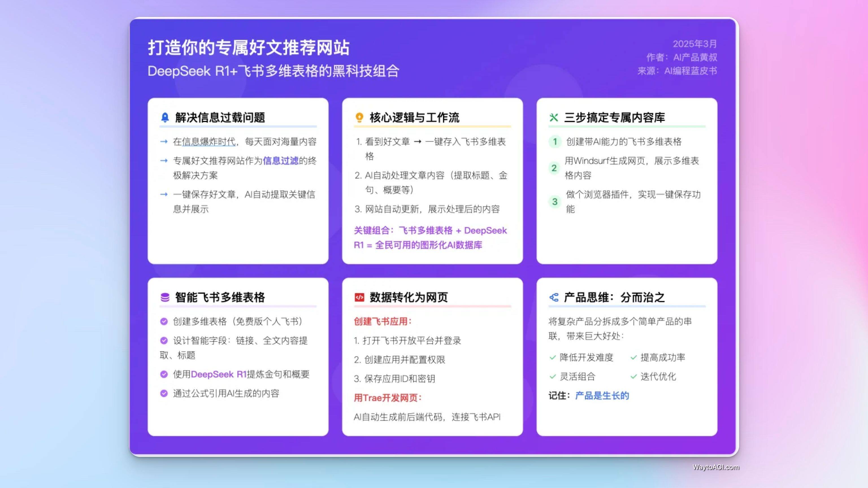The height and width of the screenshot is (488, 868).
Task: Click step 2. AI自动处理文章内容
Action: point(431,182)
